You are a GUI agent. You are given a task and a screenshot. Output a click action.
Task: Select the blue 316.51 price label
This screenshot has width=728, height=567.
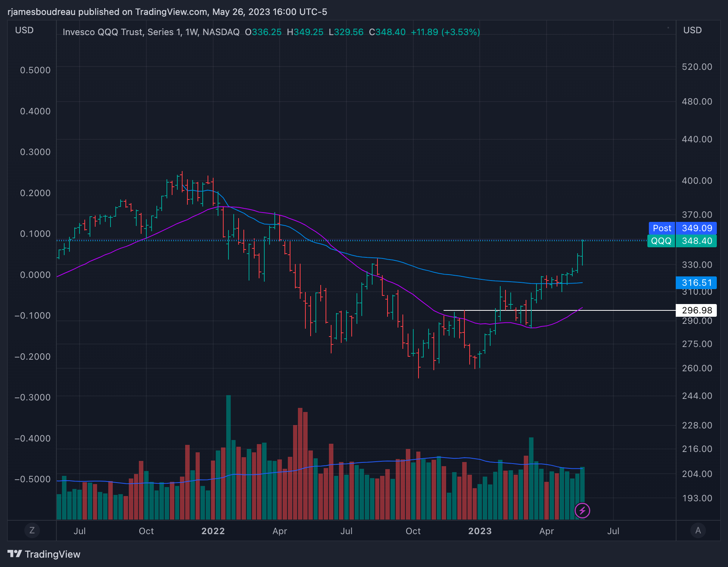point(696,283)
